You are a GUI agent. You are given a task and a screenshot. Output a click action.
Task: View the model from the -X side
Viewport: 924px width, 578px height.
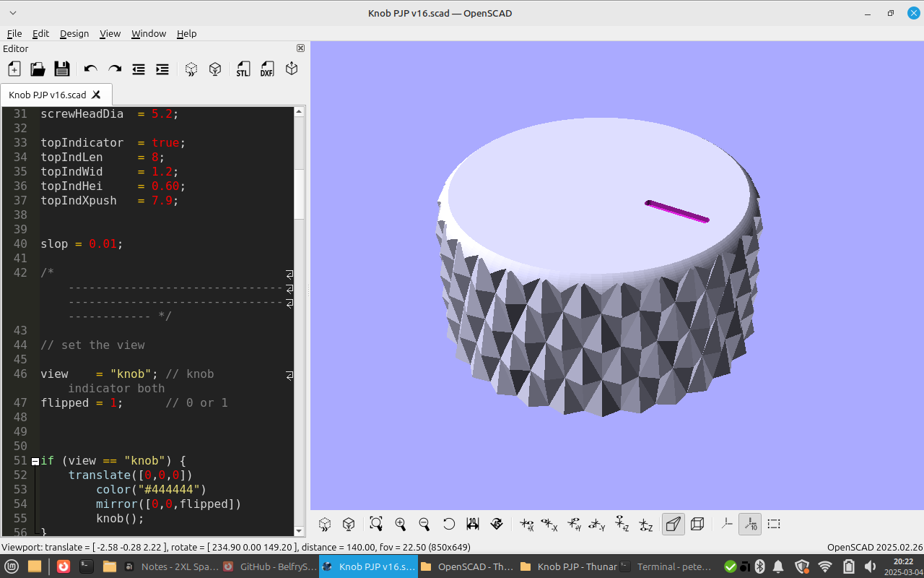click(550, 524)
